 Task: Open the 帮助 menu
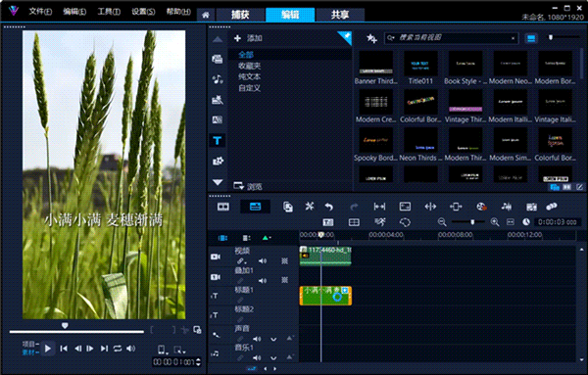click(178, 11)
